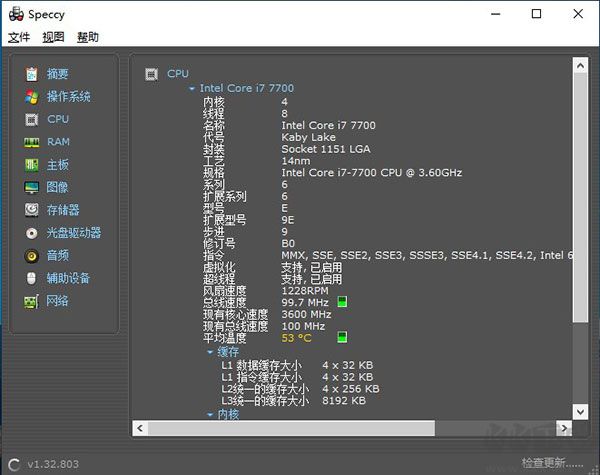Open the 图像 monitor icon

31,188
